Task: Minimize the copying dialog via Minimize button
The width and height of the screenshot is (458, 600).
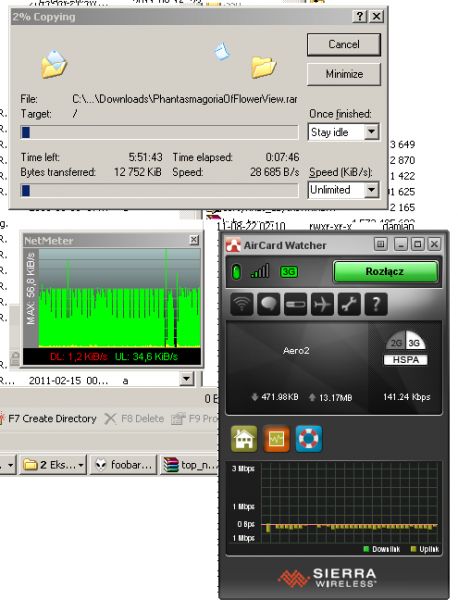Action: 344,74
